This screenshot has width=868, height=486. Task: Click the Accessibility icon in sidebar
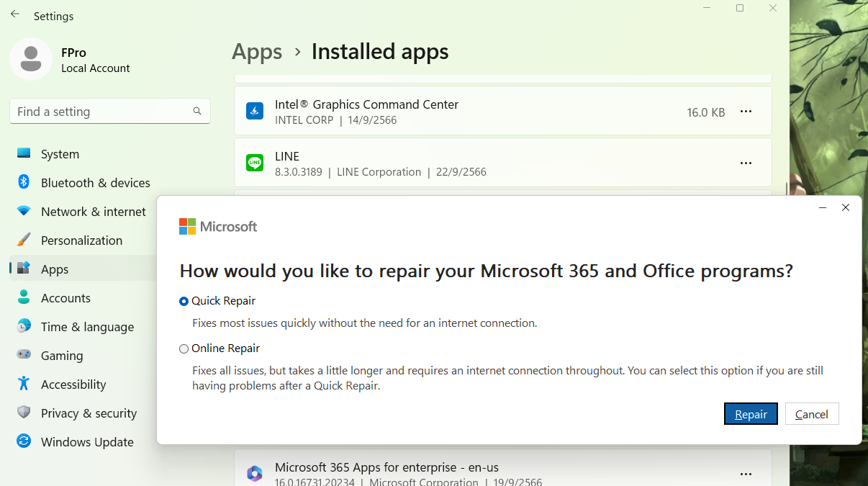24,384
